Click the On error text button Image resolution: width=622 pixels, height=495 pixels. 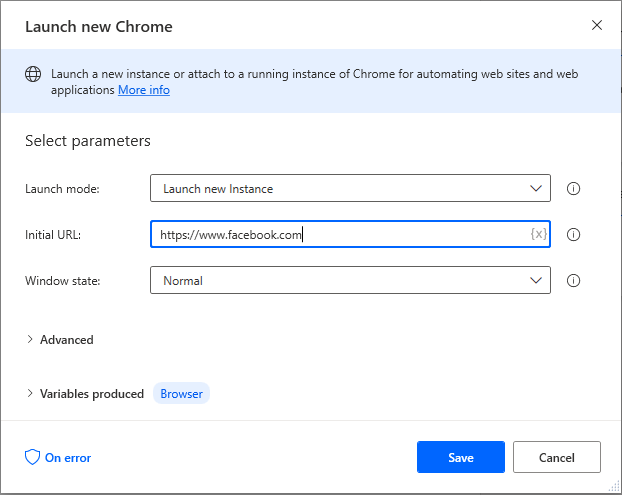(x=68, y=458)
